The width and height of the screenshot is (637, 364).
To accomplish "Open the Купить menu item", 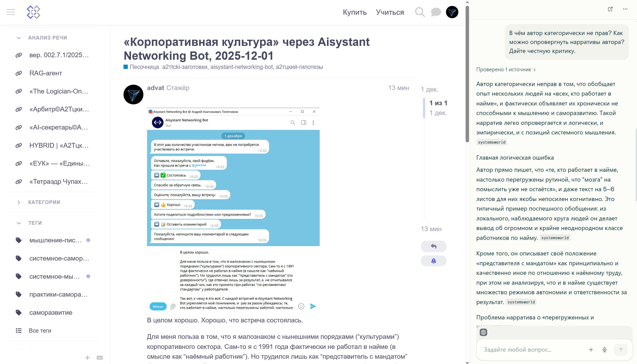I will point(355,12).
